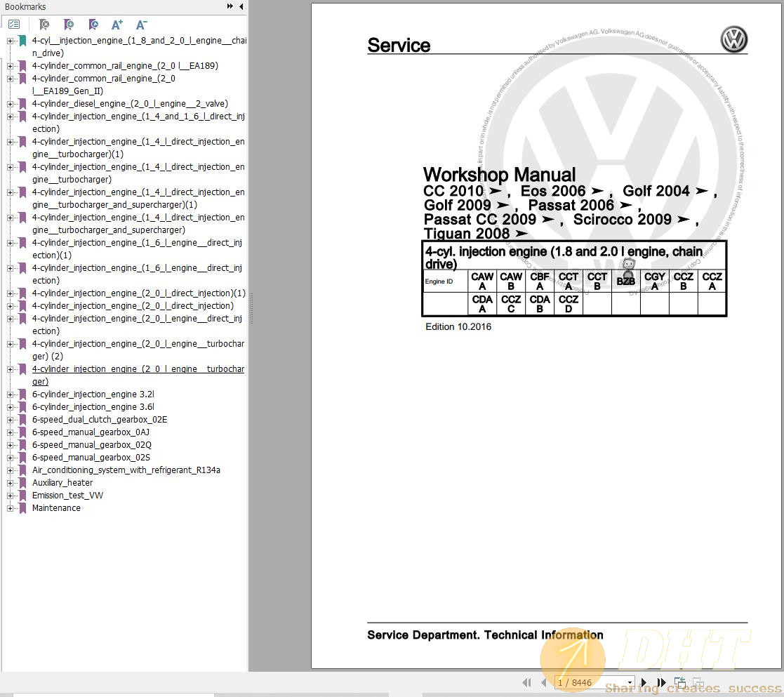Select 4-cylinder_injection_engine_(2_0_l_direct_injection) bookmark without (1)
The height and width of the screenshot is (697, 784).
133,305
